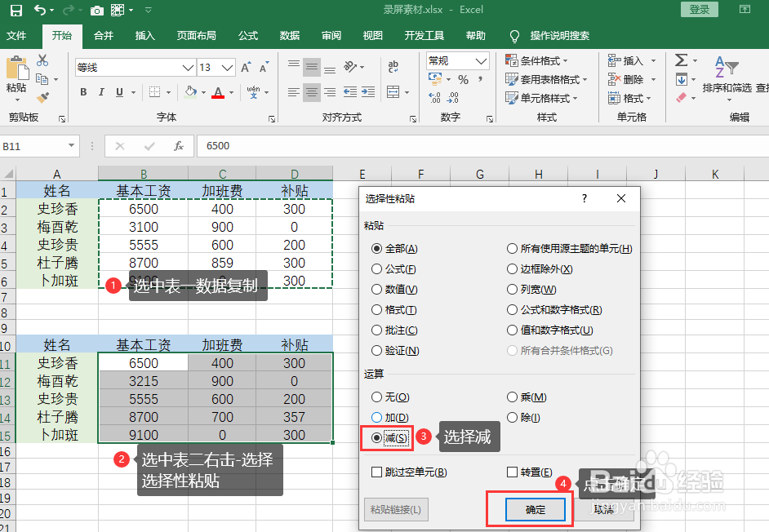This screenshot has width=769, height=532.
Task: Click the font color red A swatch
Action: (x=218, y=92)
